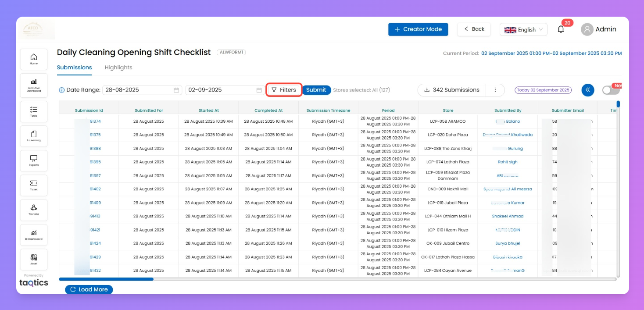Toggle the New switch
The width and height of the screenshot is (644, 310).
pyautogui.click(x=611, y=90)
